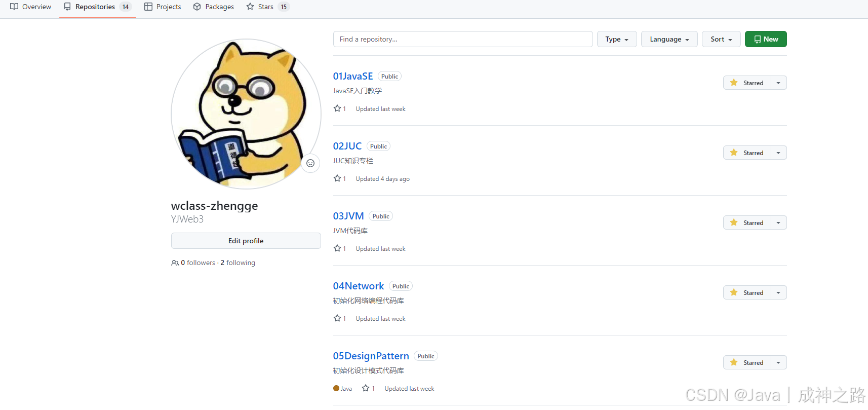Screen dimensions: 868x410
Task: Click the Stars tab star icon
Action: pyautogui.click(x=250, y=7)
